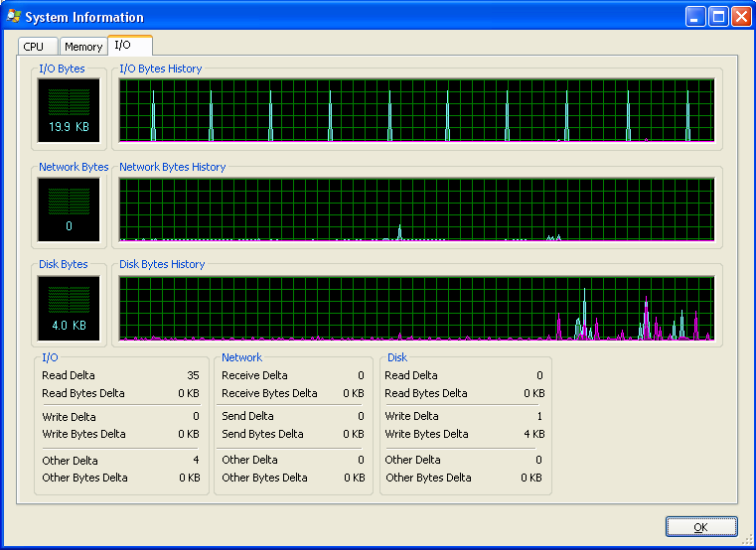Click the Disk Bytes meter showing 4.0 KB
This screenshot has height=550, width=756.
tap(69, 307)
